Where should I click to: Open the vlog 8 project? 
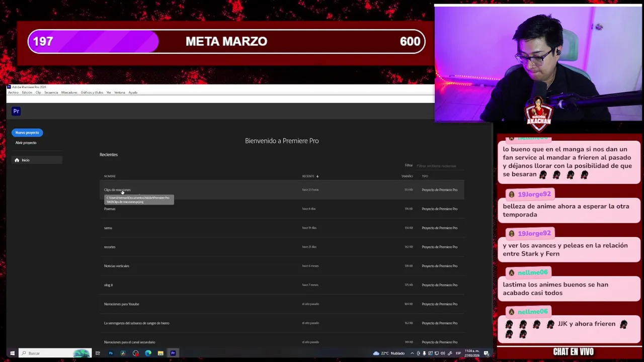pyautogui.click(x=282, y=285)
